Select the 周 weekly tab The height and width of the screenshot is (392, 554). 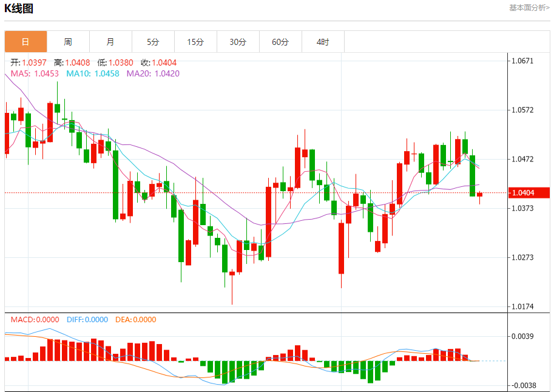coord(68,42)
